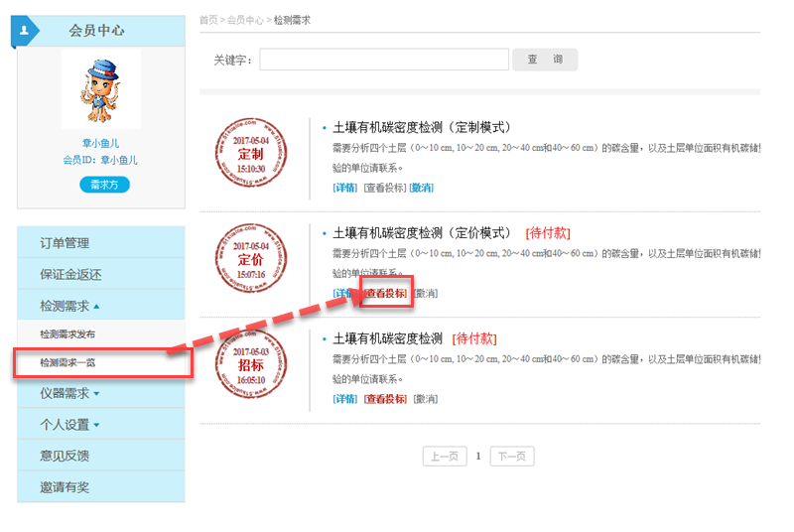Click the cartoon avatar picture

100,90
